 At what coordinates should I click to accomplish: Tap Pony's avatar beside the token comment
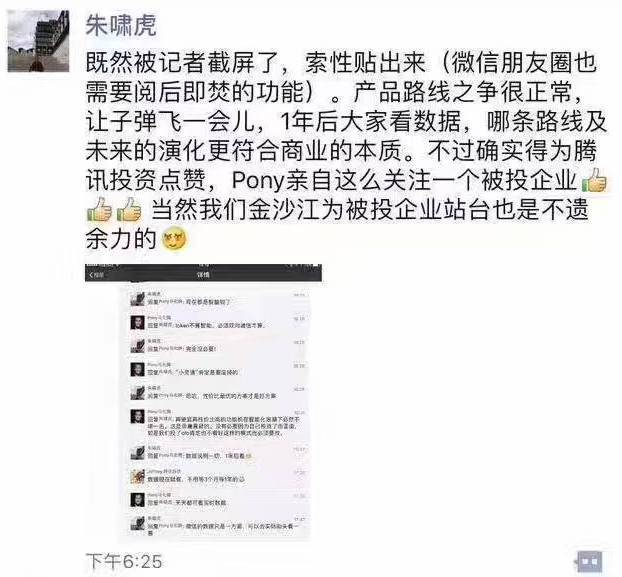[138, 322]
